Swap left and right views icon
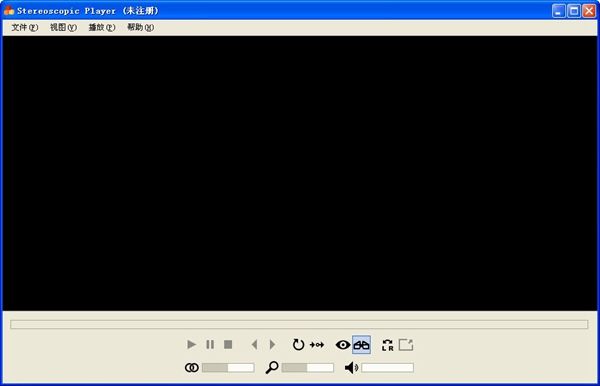This screenshot has height=386, width=600. (x=388, y=345)
